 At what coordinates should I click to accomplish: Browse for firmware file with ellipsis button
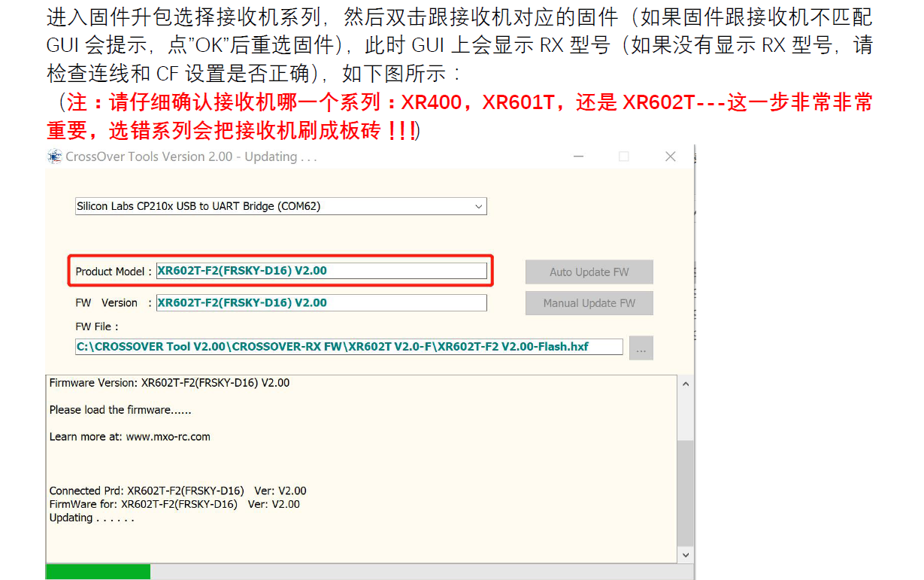click(x=641, y=348)
